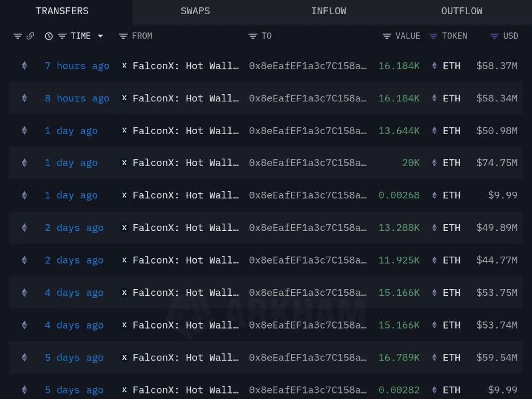Open the TO column filter

click(253, 36)
